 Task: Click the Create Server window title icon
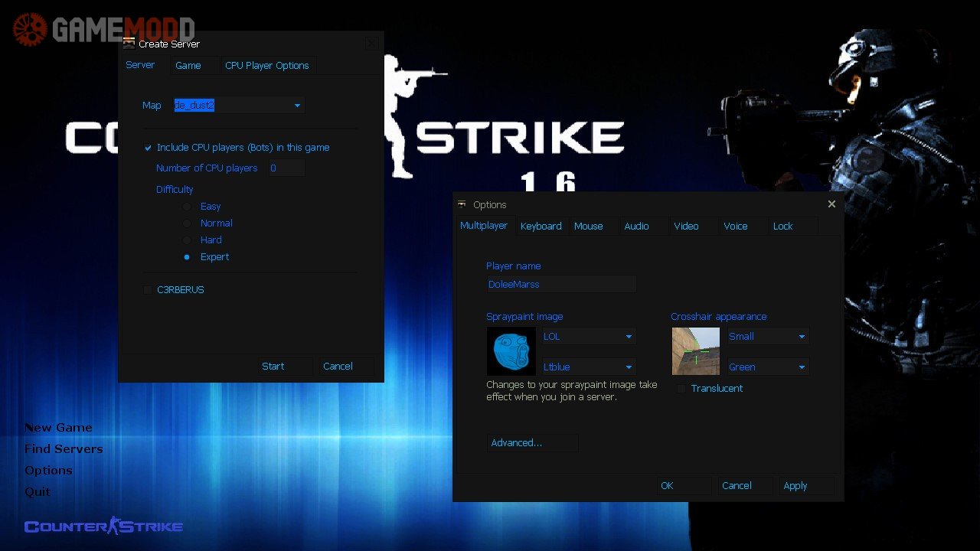(129, 44)
